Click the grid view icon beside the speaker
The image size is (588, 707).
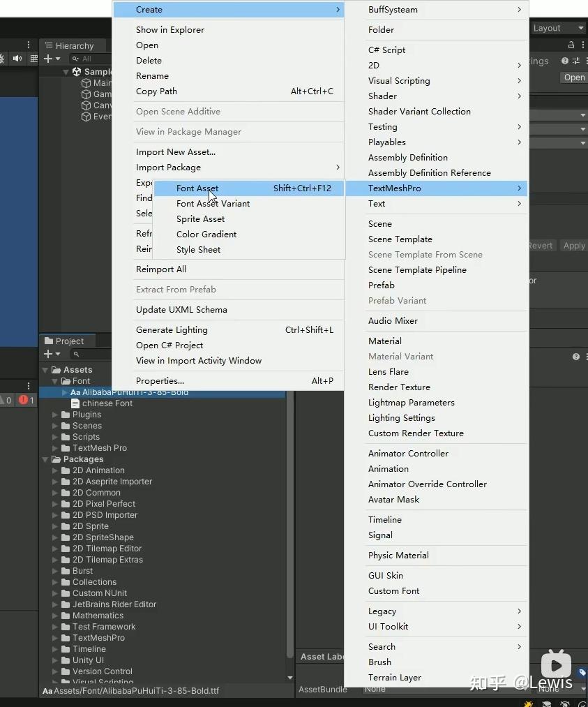[x=33, y=59]
